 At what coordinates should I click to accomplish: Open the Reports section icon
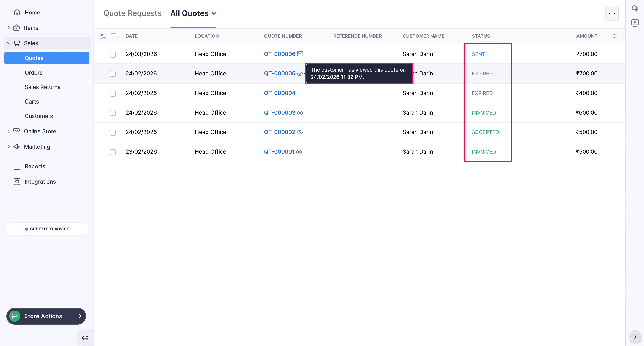pos(16,166)
